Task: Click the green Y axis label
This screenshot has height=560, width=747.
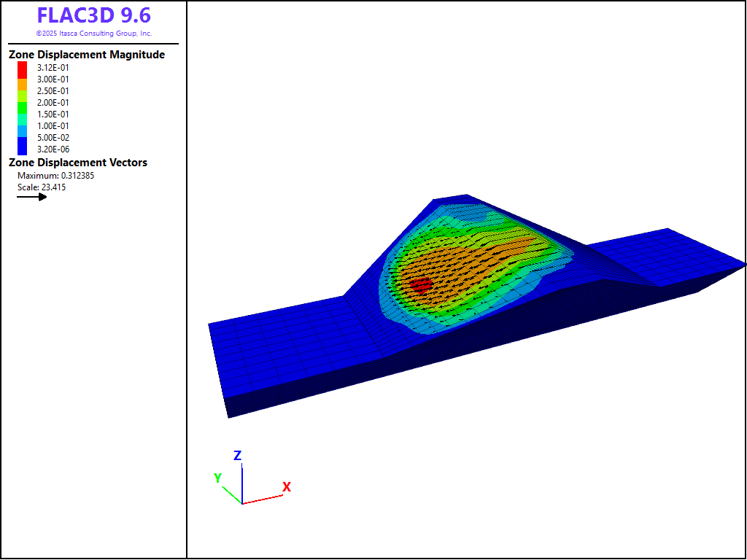Action: [217, 478]
